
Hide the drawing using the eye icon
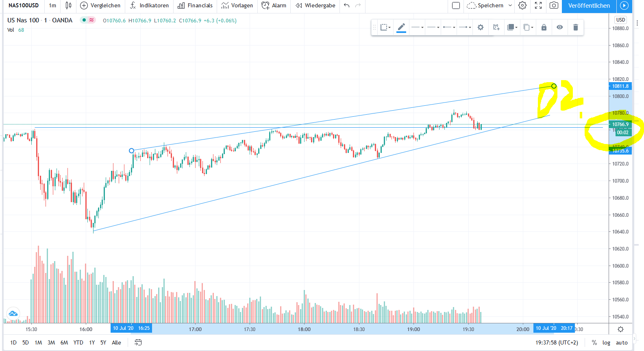tap(560, 27)
